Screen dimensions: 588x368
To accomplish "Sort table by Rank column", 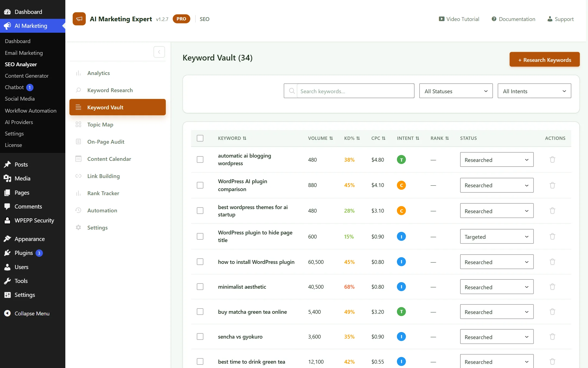I will coord(439,138).
